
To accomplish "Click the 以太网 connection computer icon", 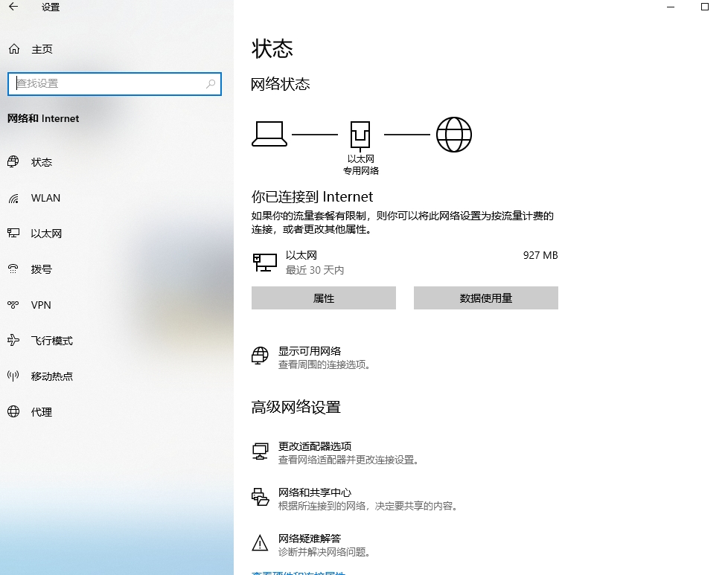I will pos(265,262).
